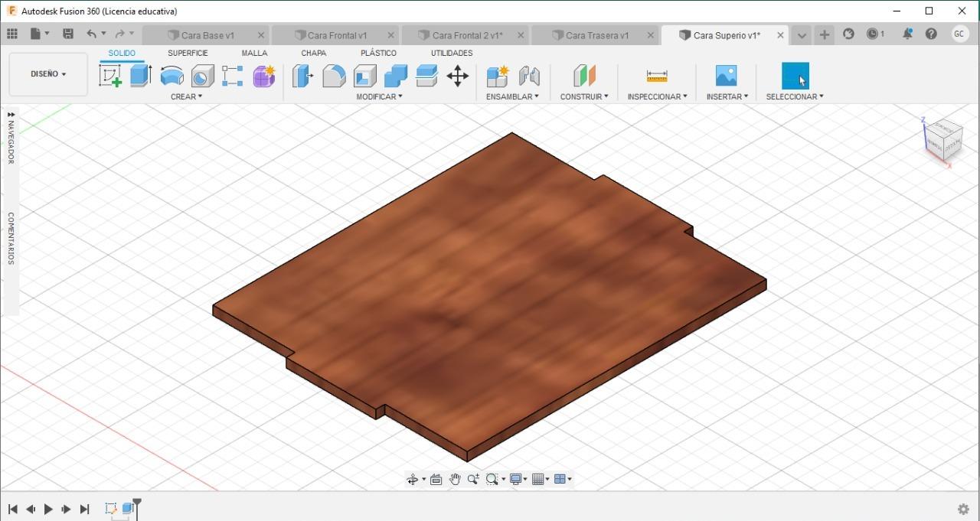Image resolution: width=980 pixels, height=521 pixels.
Task: Activate the Move/Copy arrows tool
Action: [x=457, y=76]
